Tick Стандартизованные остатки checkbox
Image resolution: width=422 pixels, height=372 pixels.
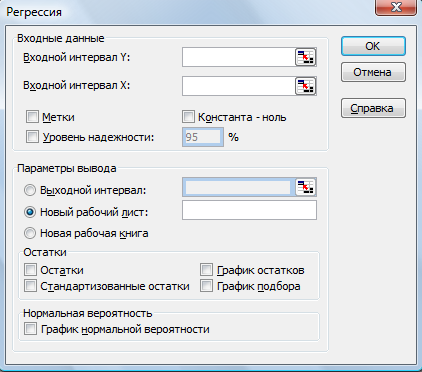point(30,286)
